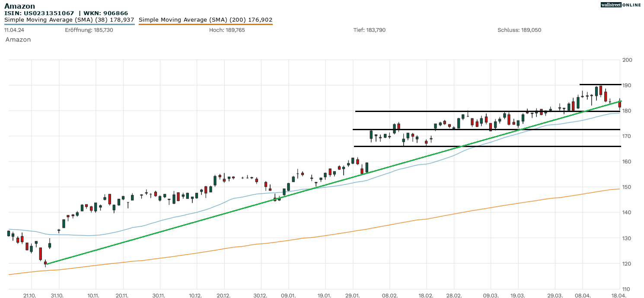The height and width of the screenshot is (298, 644).
Task: Click the 150 price axis label
Action: click(x=627, y=187)
